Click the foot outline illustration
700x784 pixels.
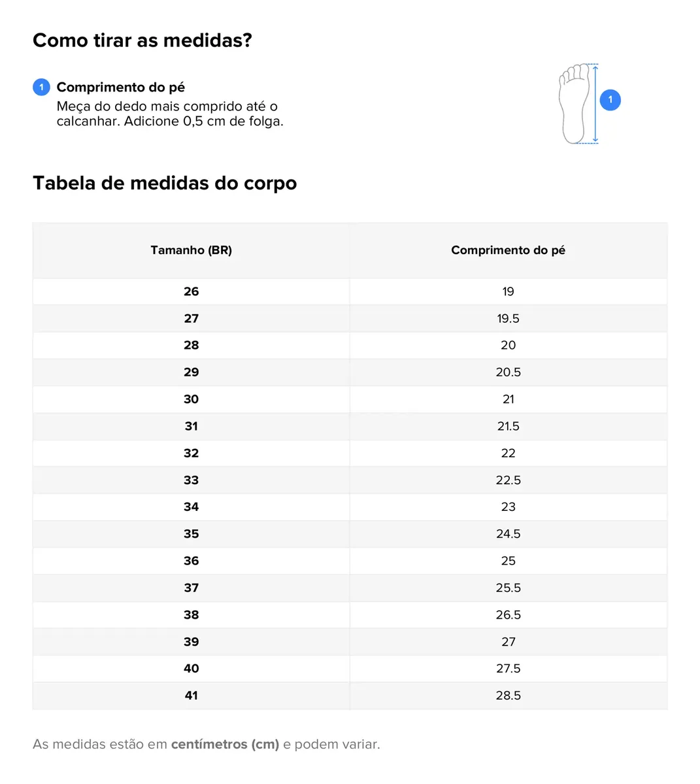coord(574,103)
